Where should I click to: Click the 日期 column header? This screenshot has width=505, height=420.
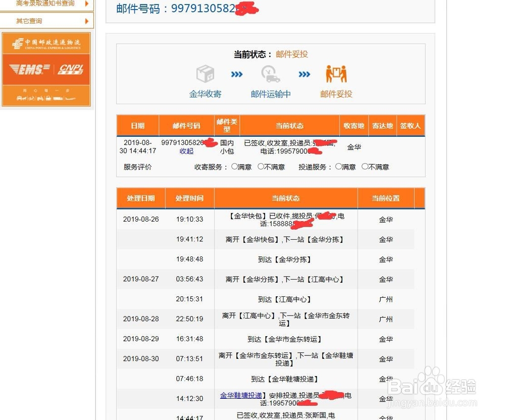point(138,126)
